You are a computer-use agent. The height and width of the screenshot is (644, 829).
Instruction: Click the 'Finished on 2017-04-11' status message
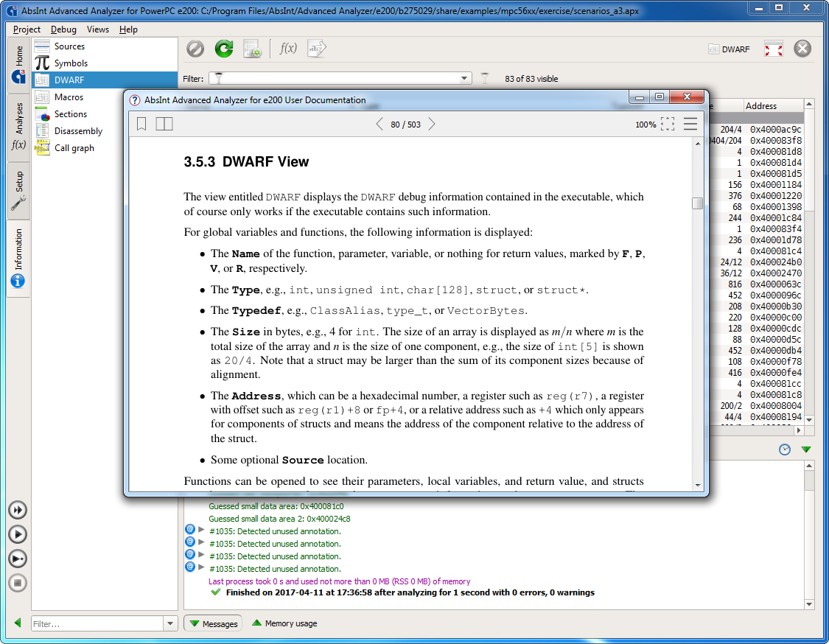click(x=410, y=592)
